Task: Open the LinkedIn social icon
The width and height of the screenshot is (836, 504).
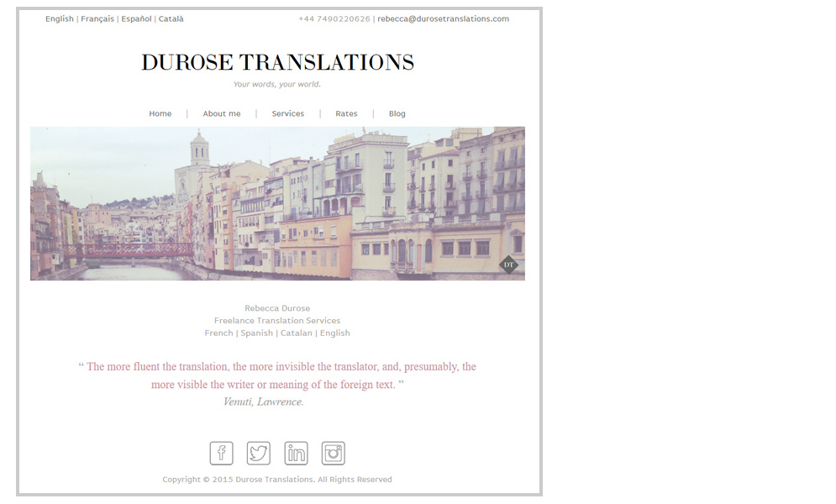Action: (x=296, y=454)
